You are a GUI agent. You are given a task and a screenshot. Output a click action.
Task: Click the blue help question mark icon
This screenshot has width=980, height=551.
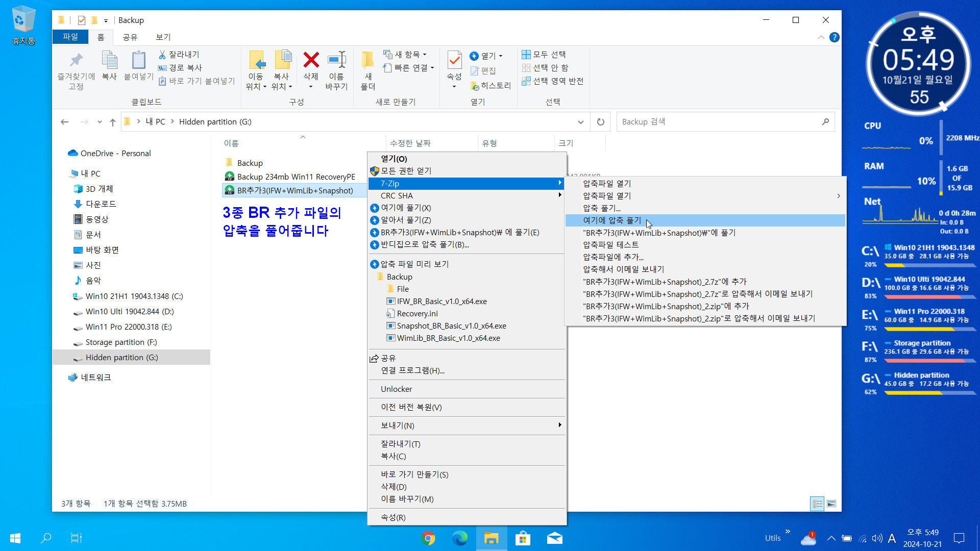click(x=835, y=37)
